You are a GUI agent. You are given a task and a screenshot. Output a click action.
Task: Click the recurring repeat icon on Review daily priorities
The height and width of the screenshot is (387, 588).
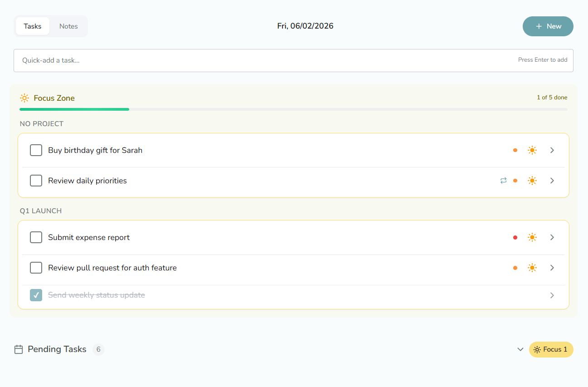pos(503,181)
